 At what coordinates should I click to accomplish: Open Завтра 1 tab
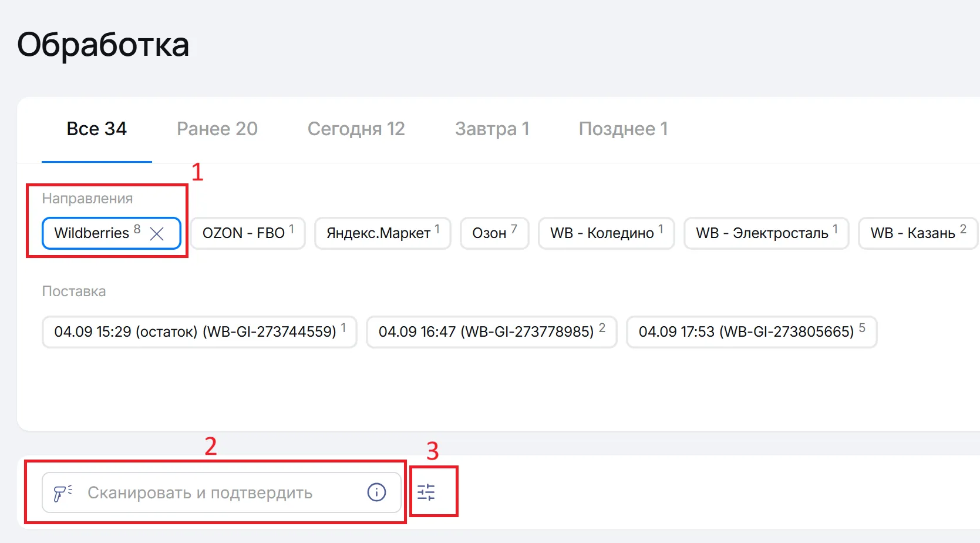coord(492,129)
